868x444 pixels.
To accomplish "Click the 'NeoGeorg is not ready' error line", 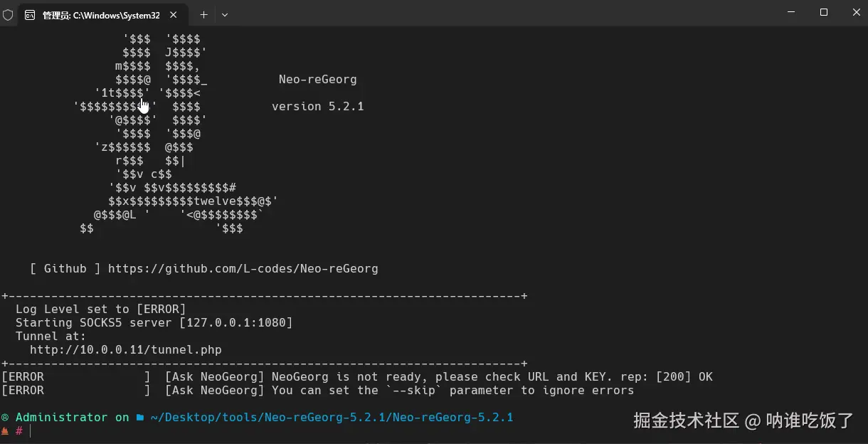I will [357, 377].
